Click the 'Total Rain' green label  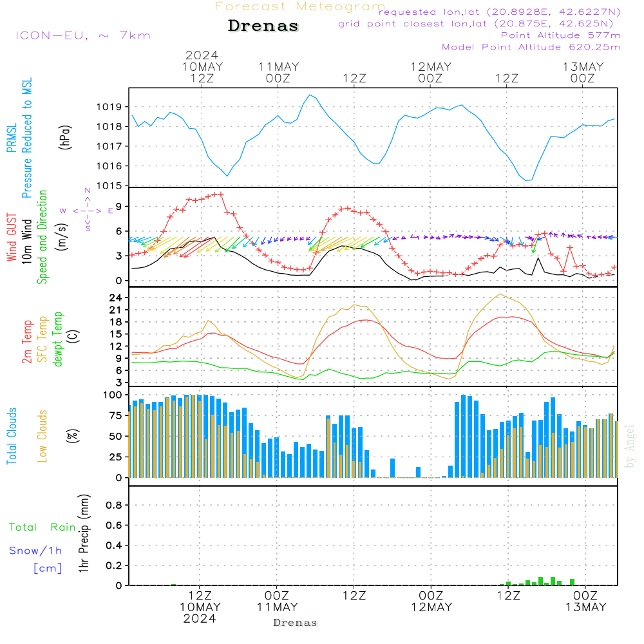(x=43, y=527)
